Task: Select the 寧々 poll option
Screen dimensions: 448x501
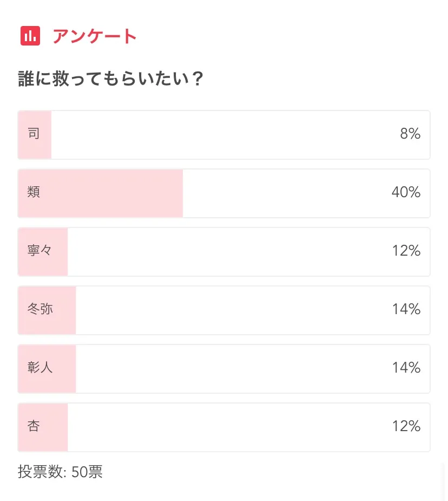Action: 224,252
